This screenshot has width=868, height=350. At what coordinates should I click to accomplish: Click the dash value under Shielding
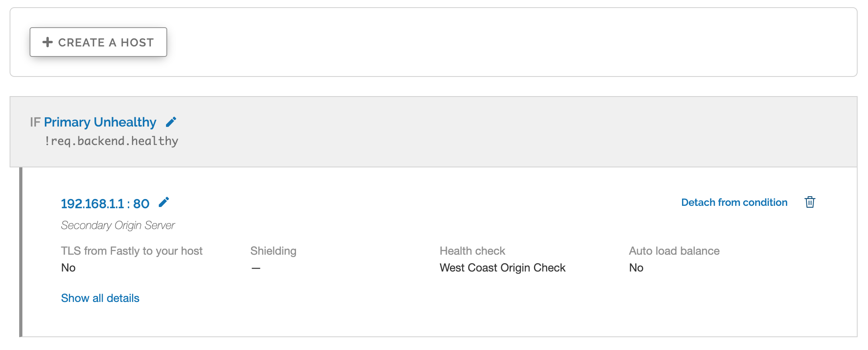click(256, 268)
